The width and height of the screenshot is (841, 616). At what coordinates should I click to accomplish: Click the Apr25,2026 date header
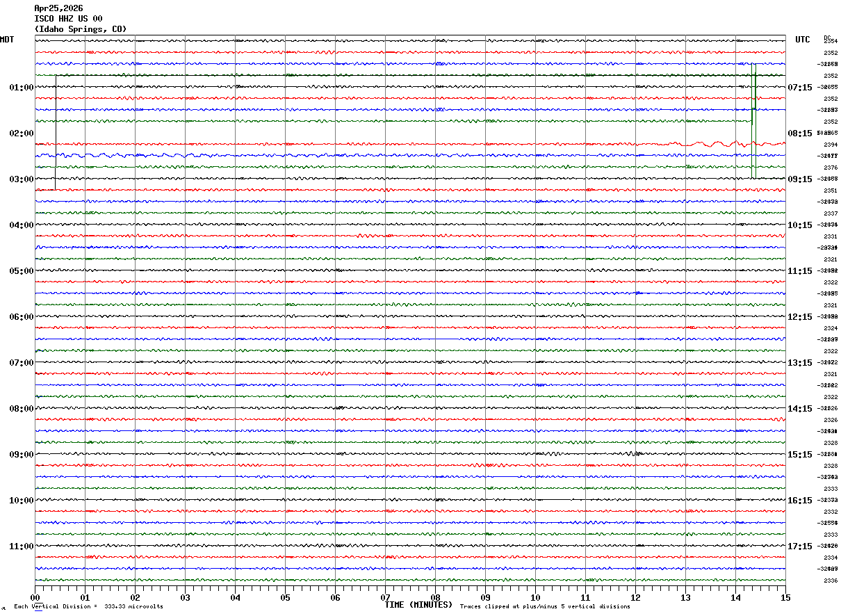pyautogui.click(x=58, y=8)
